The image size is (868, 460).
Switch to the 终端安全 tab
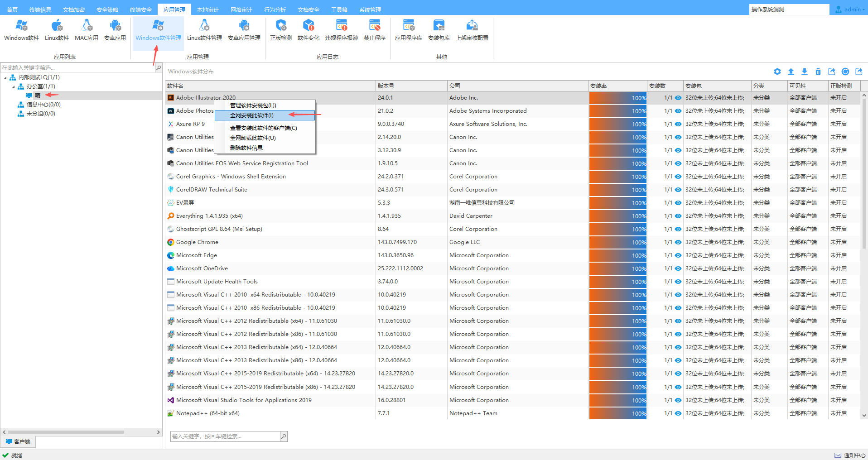click(x=141, y=10)
